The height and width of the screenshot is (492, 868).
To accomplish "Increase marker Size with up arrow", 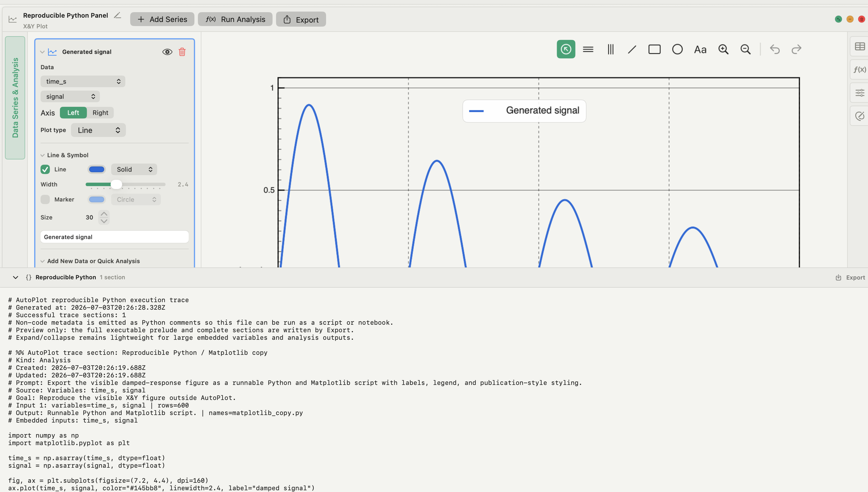I will coord(104,214).
